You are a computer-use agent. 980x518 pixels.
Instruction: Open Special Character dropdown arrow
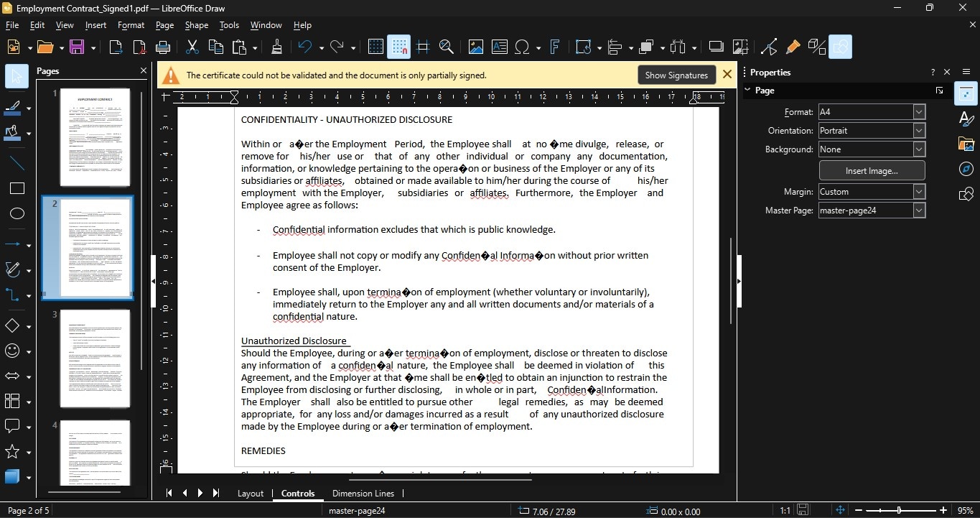538,48
